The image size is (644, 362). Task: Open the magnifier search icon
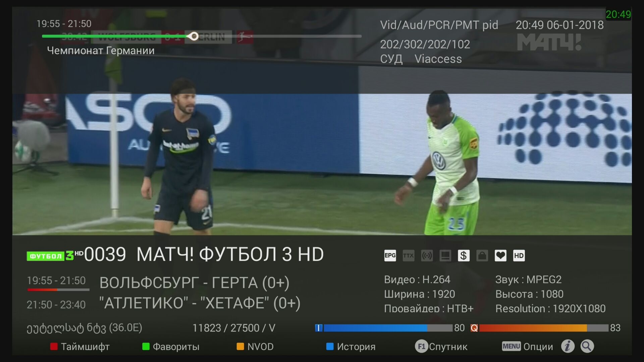[587, 346]
